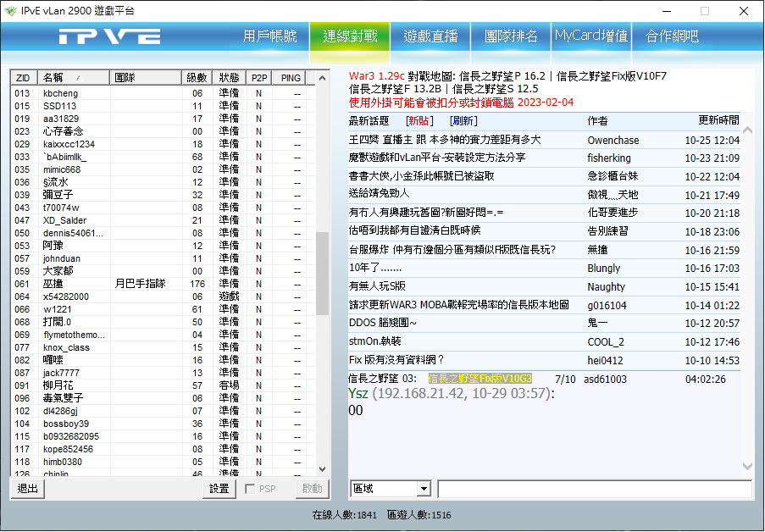765x532 pixels.
Task: Click the 新貼 link
Action: [419, 120]
